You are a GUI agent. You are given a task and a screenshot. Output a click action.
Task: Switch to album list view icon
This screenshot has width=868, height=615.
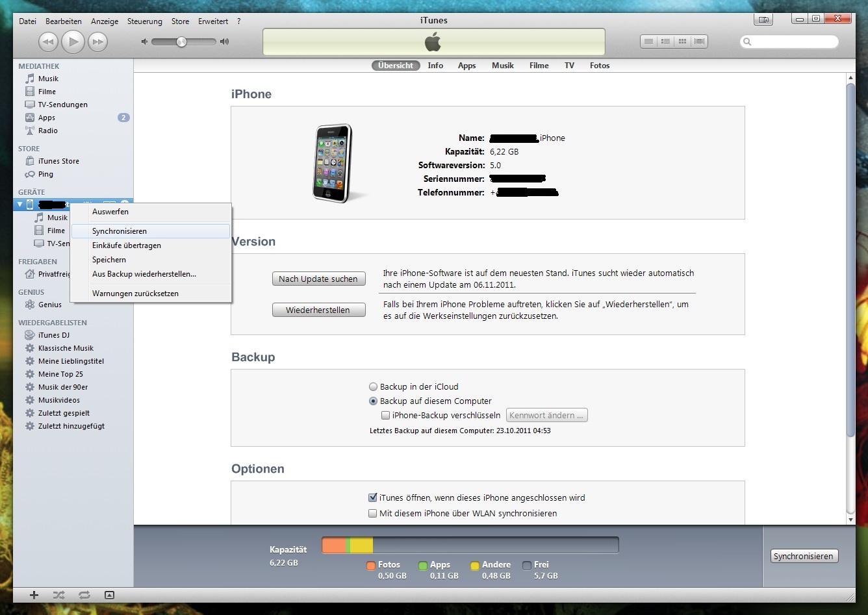pos(665,42)
